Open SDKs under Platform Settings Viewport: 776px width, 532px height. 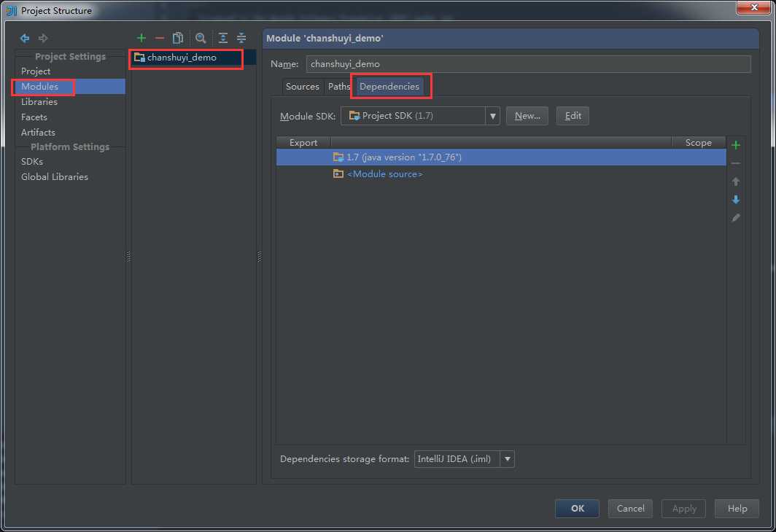coord(32,162)
